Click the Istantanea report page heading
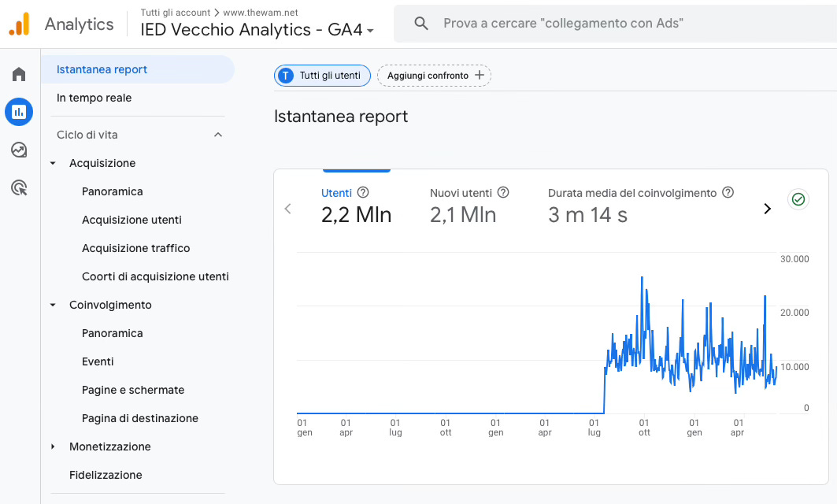 pos(341,117)
